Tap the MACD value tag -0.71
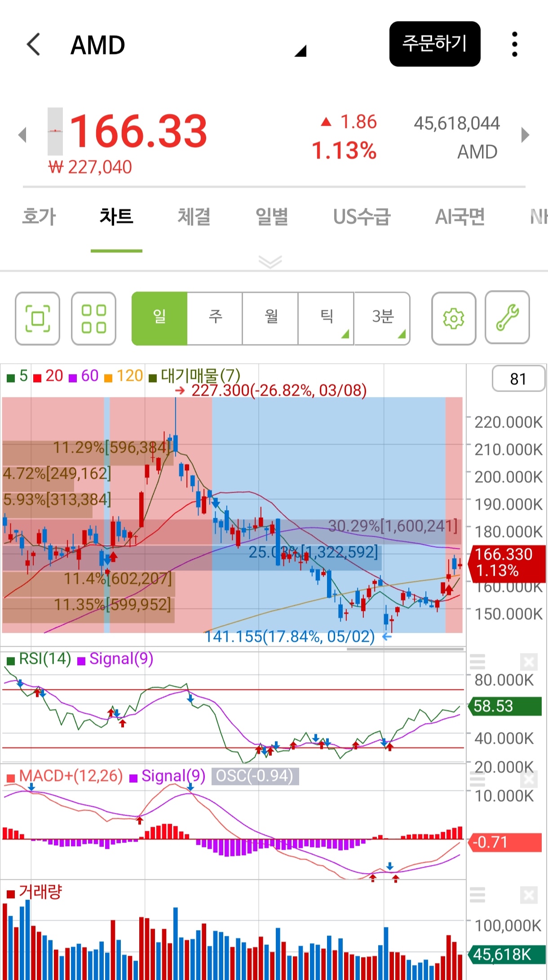Screen dimensions: 548x980 click(505, 842)
